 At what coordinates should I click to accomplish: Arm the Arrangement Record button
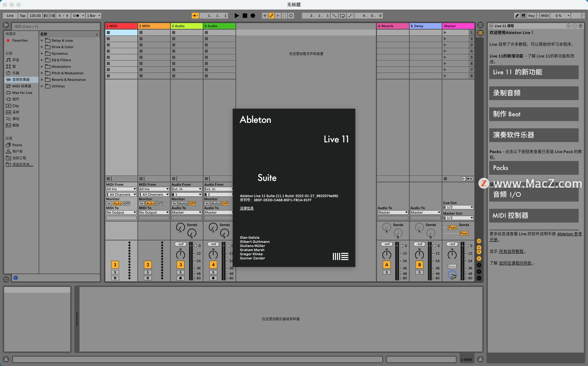point(253,16)
